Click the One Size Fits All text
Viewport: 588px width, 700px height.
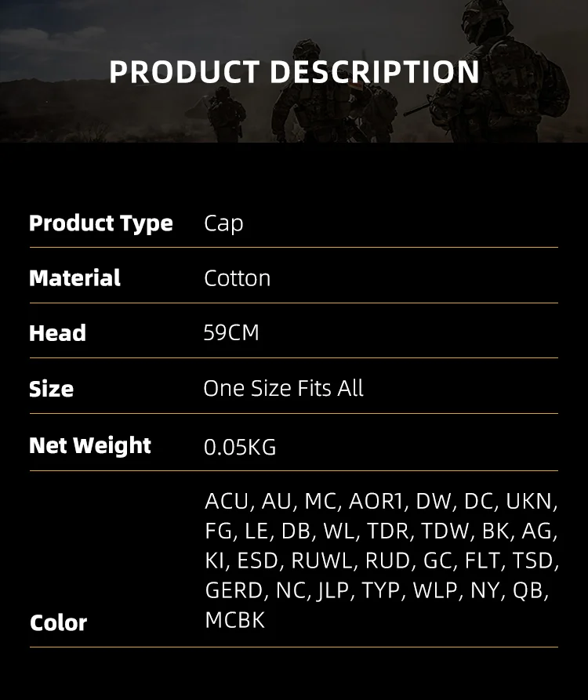tap(283, 388)
